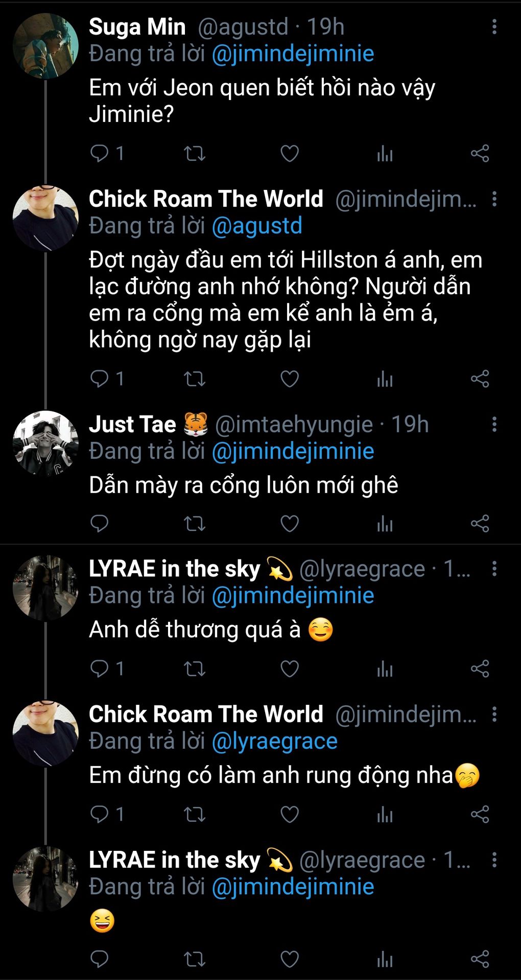View analytics for 'Anh dễ thương quá à' tweet
The height and width of the screenshot is (980, 521).
point(385,669)
